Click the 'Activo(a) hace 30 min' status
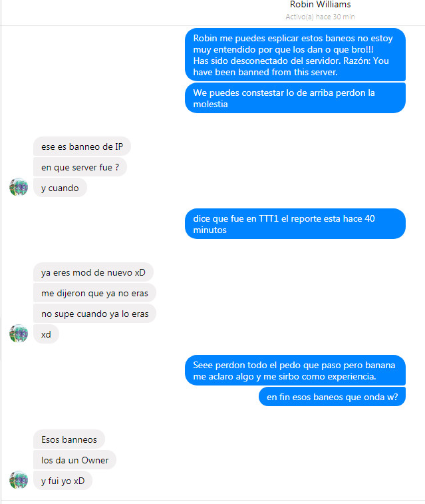 320,17
